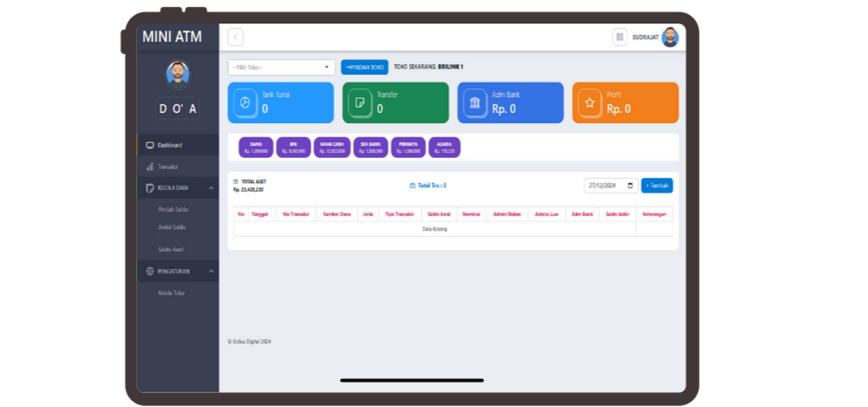Open the grid apps icon near Sudrajat
Screen dimensions: 868x407
point(620,37)
